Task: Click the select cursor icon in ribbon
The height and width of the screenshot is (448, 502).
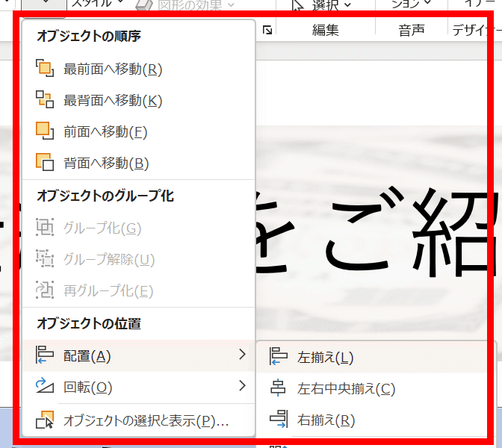Action: 298,5
